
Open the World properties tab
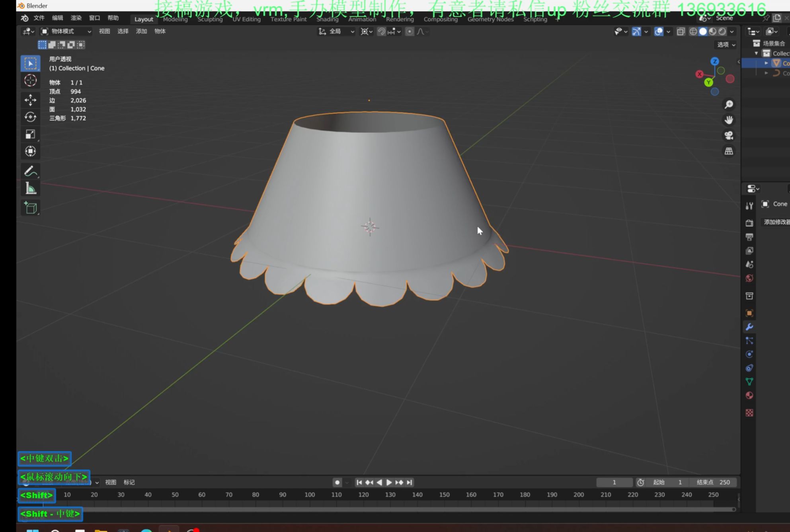(749, 278)
